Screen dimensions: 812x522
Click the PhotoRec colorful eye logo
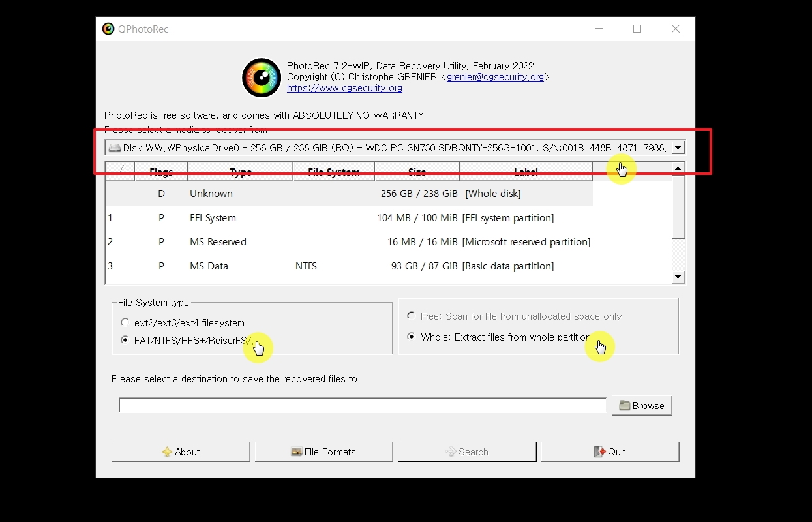[261, 78]
